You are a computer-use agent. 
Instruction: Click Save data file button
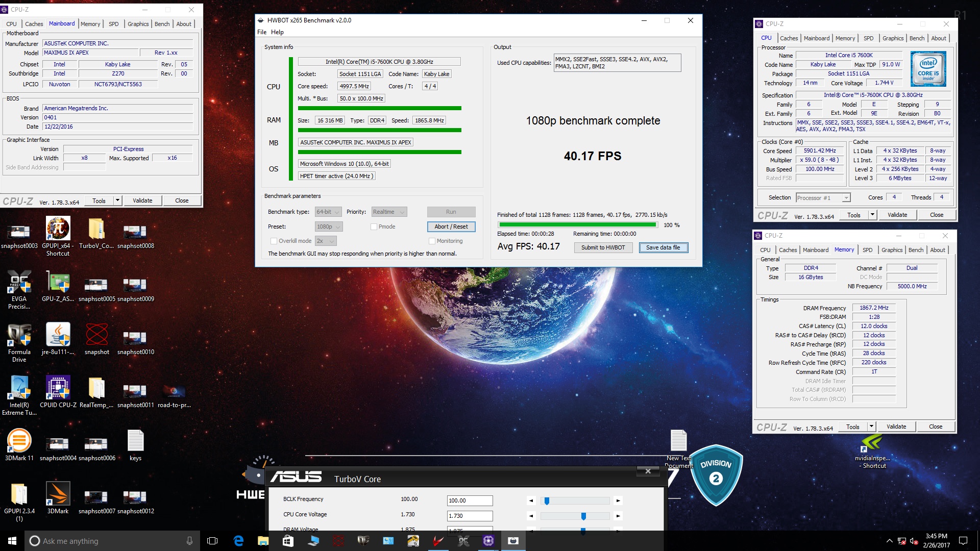(663, 247)
